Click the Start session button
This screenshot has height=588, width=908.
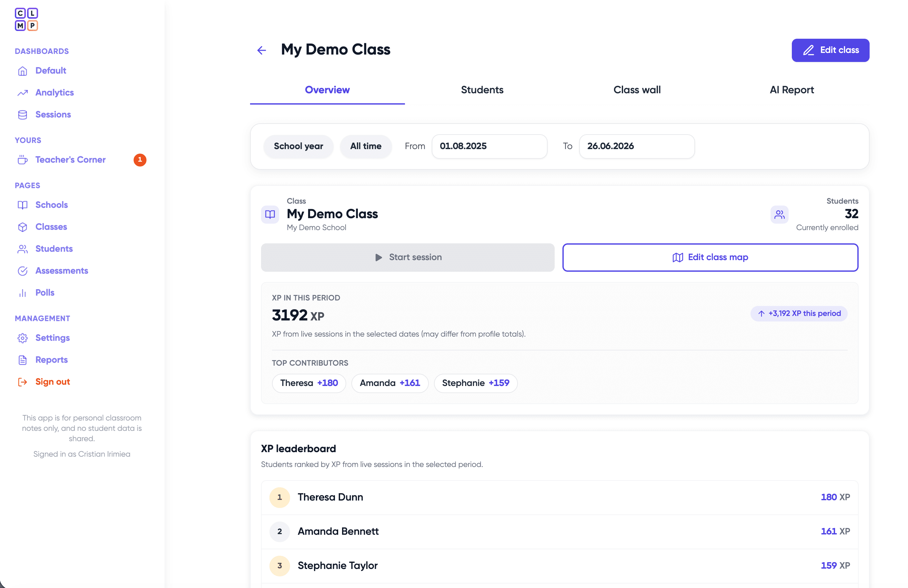tap(408, 258)
